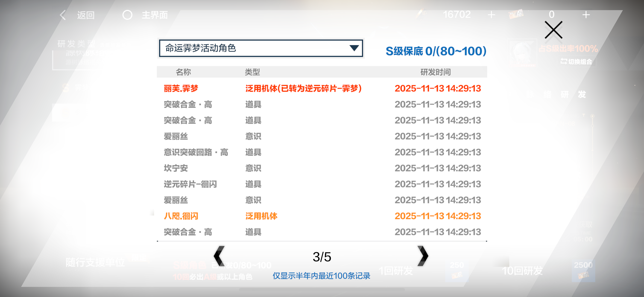Click the 返回 back arrow

click(63, 15)
